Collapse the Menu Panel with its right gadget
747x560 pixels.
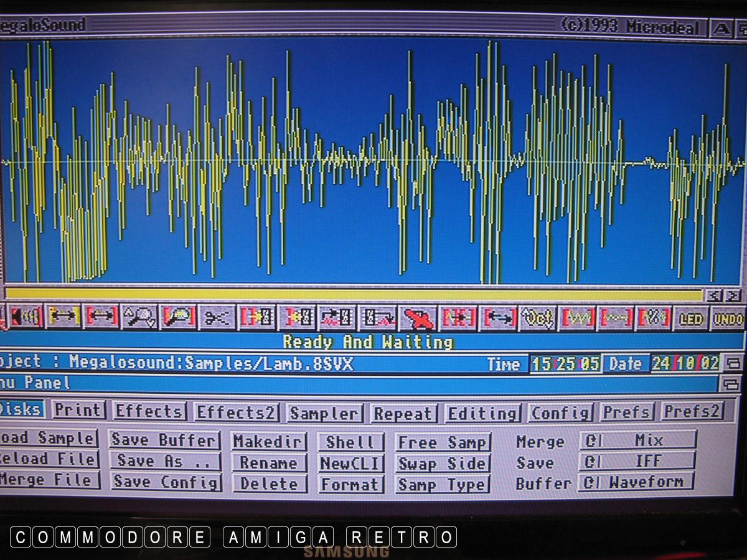click(x=733, y=383)
